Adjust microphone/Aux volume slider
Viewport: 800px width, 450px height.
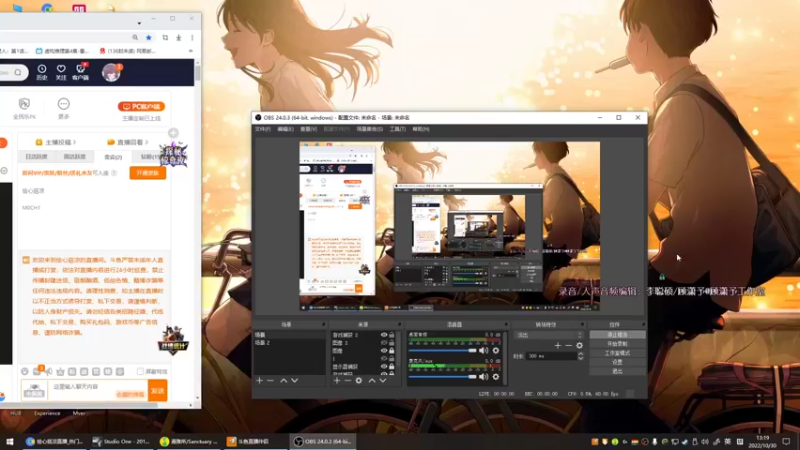point(442,377)
